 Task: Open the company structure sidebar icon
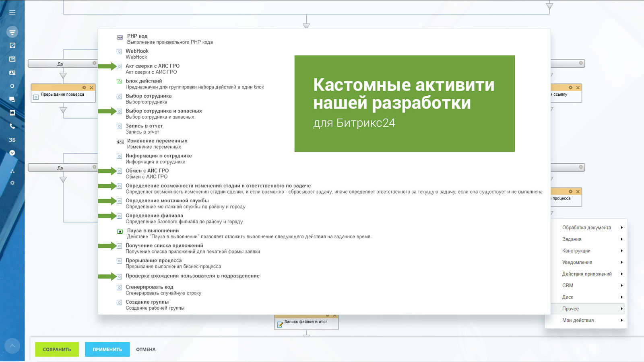12,171
